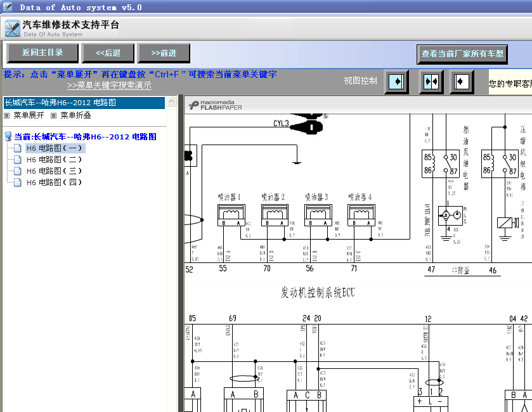This screenshot has width=532, height=412.
Task: Click the left-arrow view control icon
Action: point(462,81)
